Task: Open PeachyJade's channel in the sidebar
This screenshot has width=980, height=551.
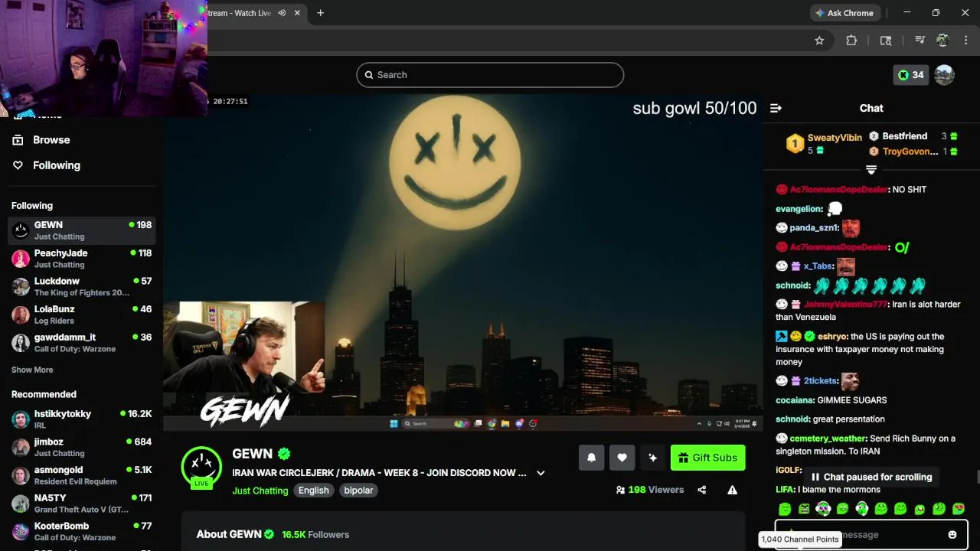Action: [x=81, y=259]
